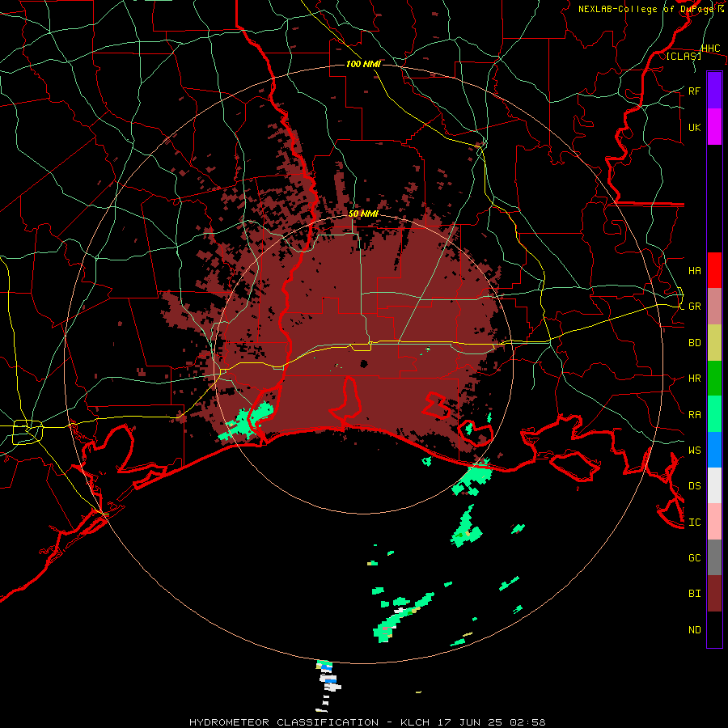Click the '100 NMI' range ring label
The height and width of the screenshot is (728, 728).
coord(363,64)
